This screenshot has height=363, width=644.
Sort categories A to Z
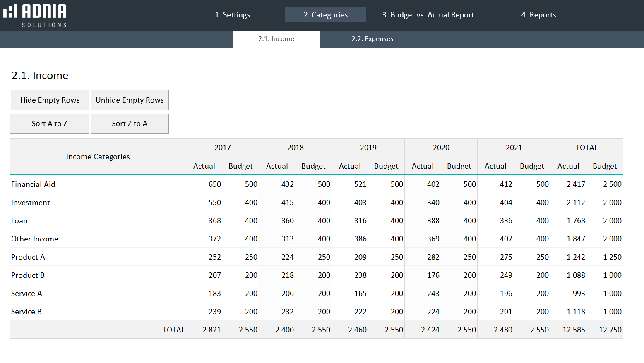50,124
